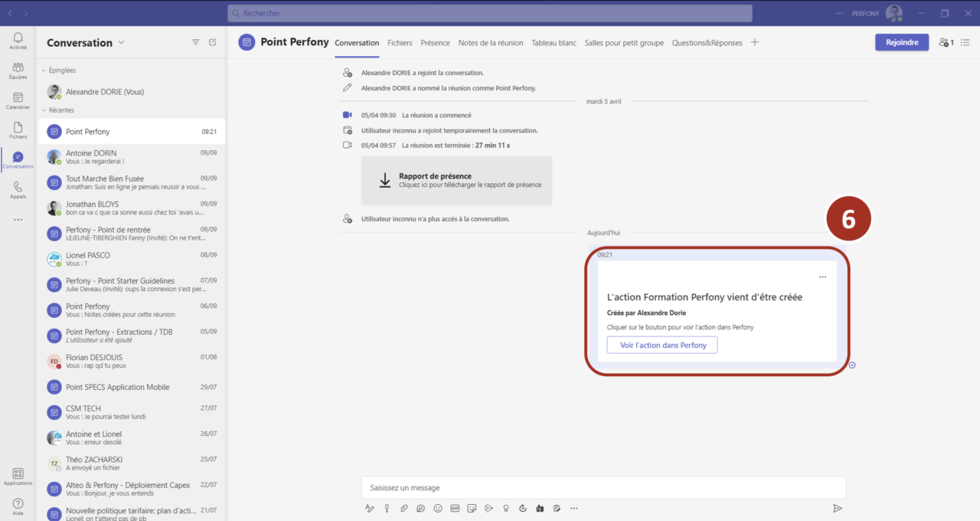Viewport: 980px width, 521px height.
Task: Switch to the Fichiers tab of Point Perfony
Action: (x=399, y=43)
